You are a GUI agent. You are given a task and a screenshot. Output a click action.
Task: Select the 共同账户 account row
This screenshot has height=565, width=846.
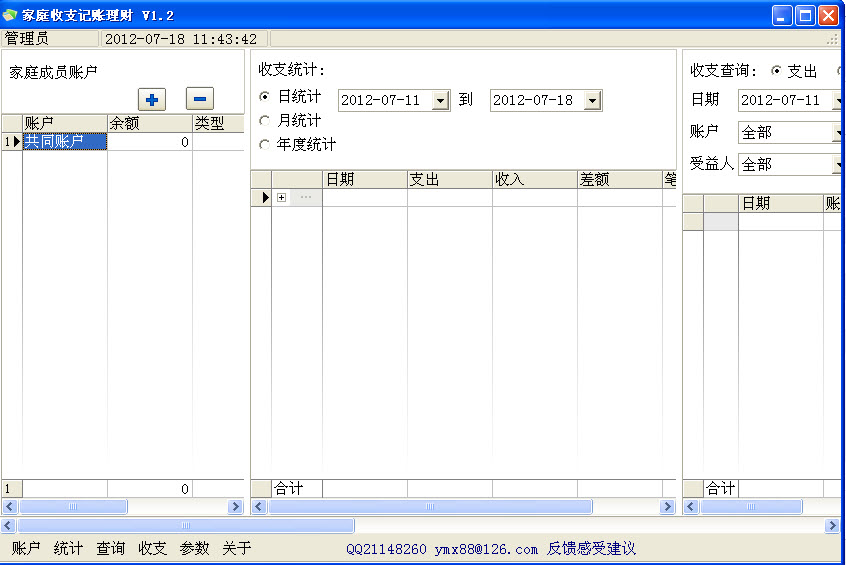click(65, 141)
